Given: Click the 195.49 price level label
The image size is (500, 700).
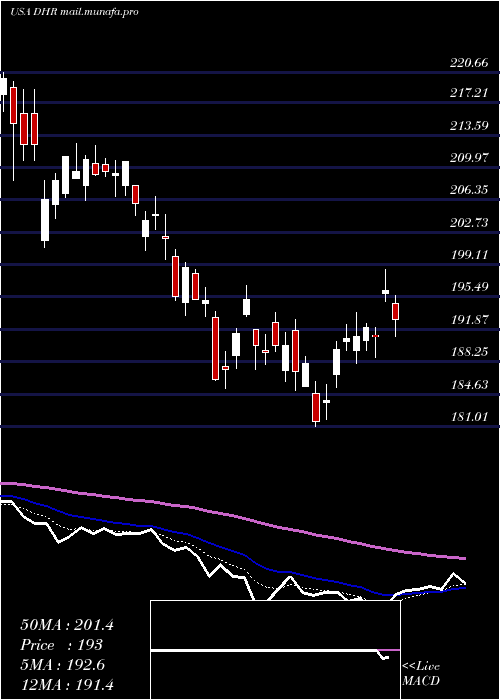Looking at the screenshot, I should [x=469, y=287].
